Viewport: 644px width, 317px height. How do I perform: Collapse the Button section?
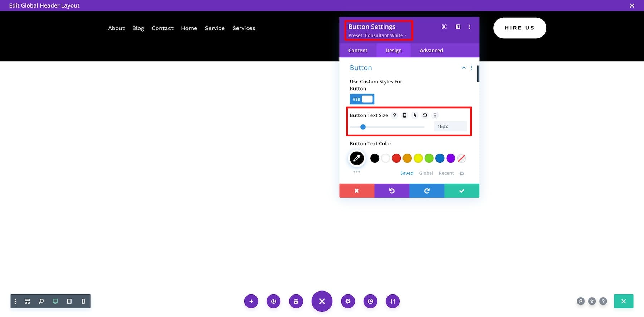click(x=464, y=68)
